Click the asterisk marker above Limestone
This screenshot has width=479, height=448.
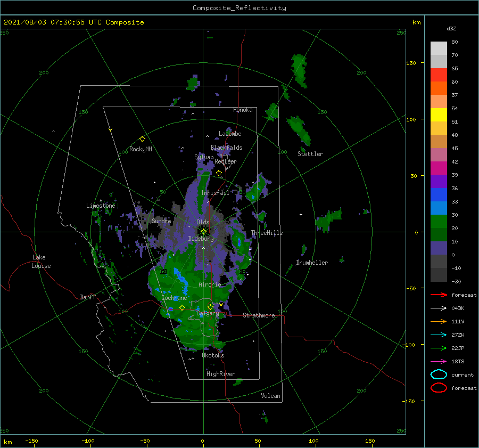[x=101, y=201]
